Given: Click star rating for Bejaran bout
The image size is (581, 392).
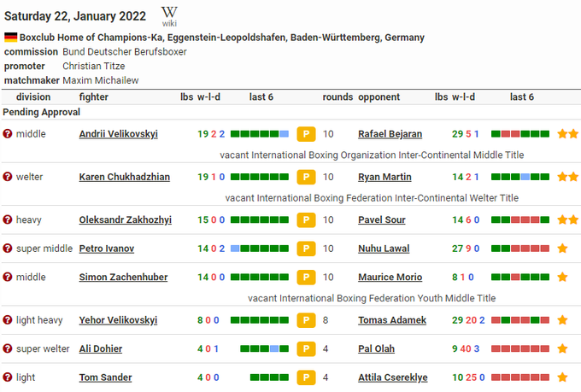Looking at the screenshot, I should coord(568,134).
